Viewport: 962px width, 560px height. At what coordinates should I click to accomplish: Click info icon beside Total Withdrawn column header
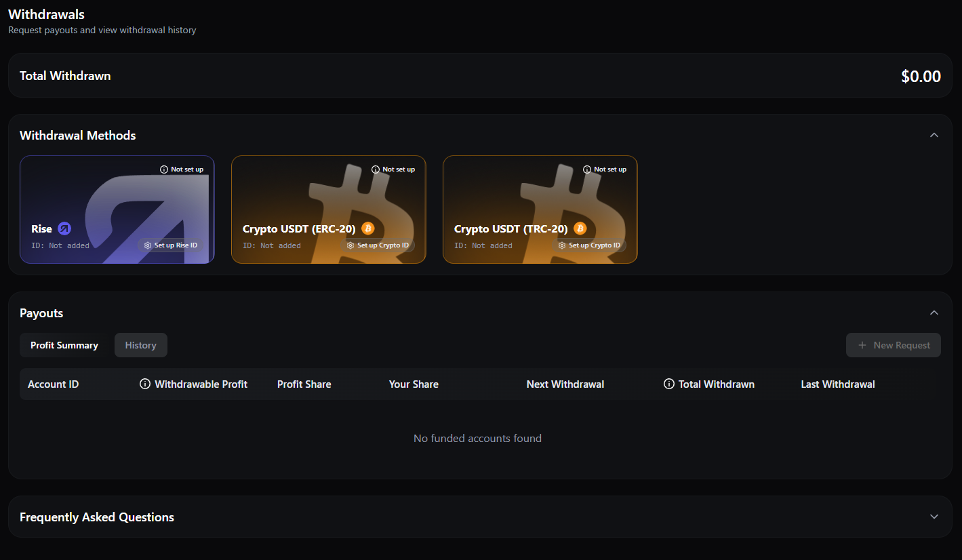(668, 384)
